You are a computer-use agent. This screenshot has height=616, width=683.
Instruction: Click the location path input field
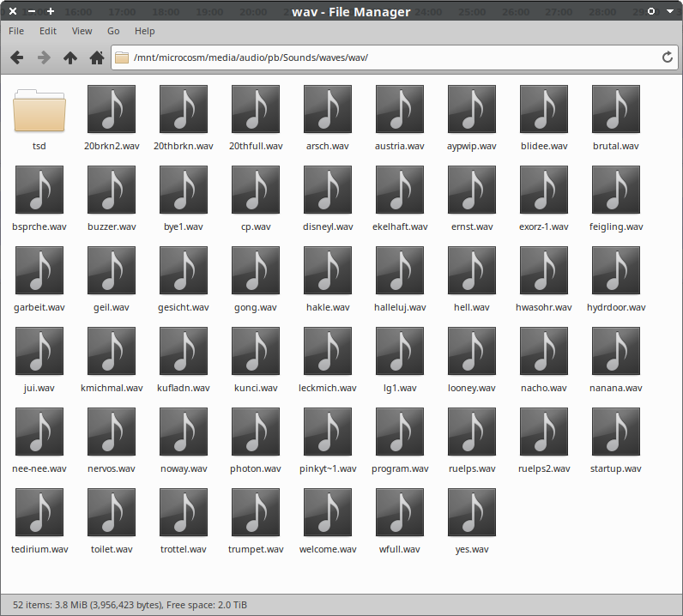(386, 57)
